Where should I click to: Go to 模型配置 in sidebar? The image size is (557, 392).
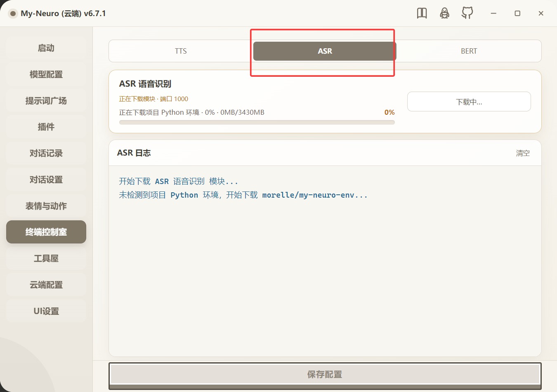(x=46, y=74)
